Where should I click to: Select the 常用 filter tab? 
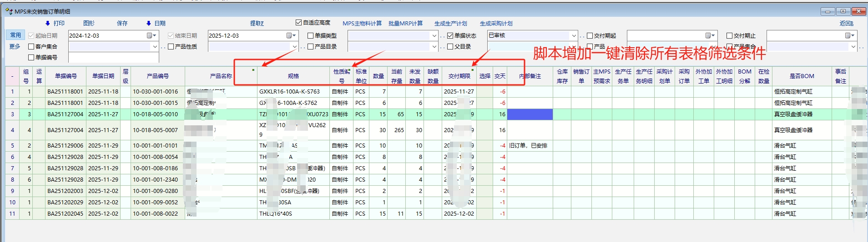(x=15, y=35)
